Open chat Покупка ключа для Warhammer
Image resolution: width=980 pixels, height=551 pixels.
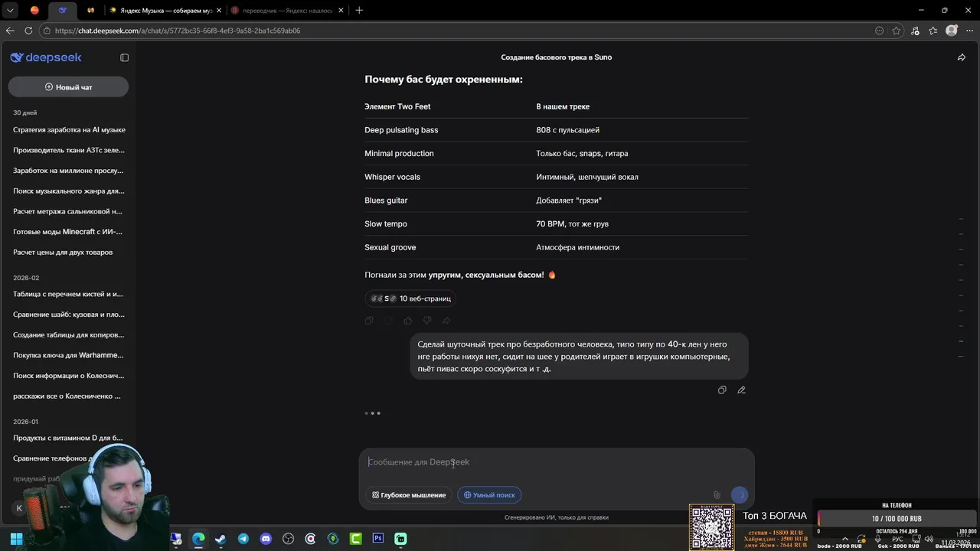coord(69,355)
